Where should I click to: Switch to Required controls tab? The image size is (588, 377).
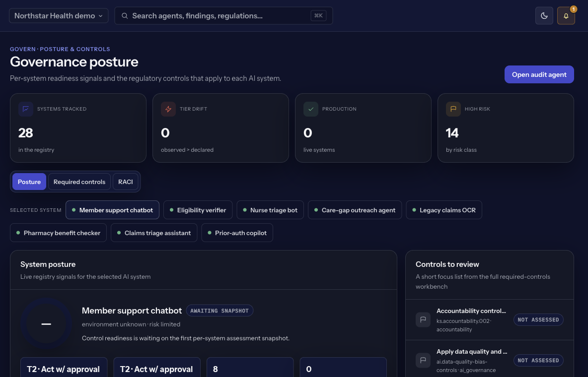79,182
